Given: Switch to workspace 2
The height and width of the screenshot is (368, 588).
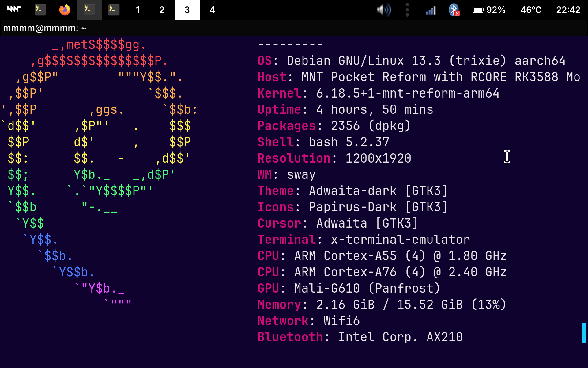Looking at the screenshot, I should coord(162,10).
